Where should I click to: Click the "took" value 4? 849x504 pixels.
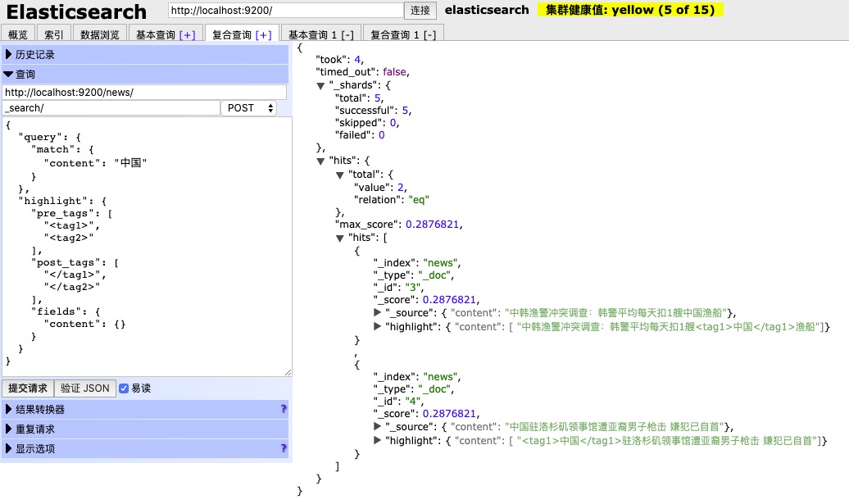pos(357,60)
